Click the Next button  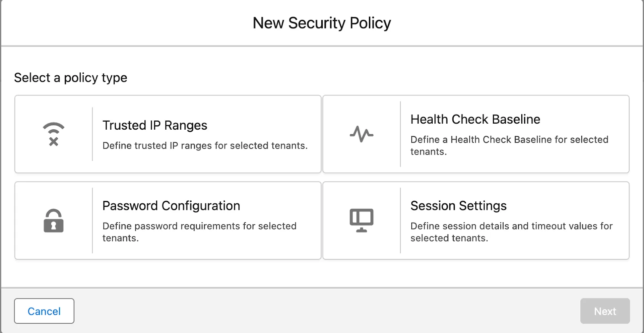click(605, 311)
